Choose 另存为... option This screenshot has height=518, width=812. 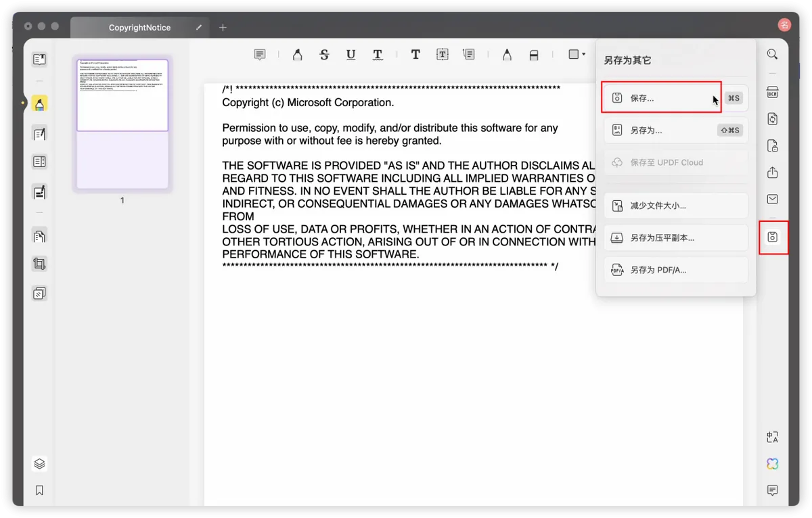[x=675, y=131]
